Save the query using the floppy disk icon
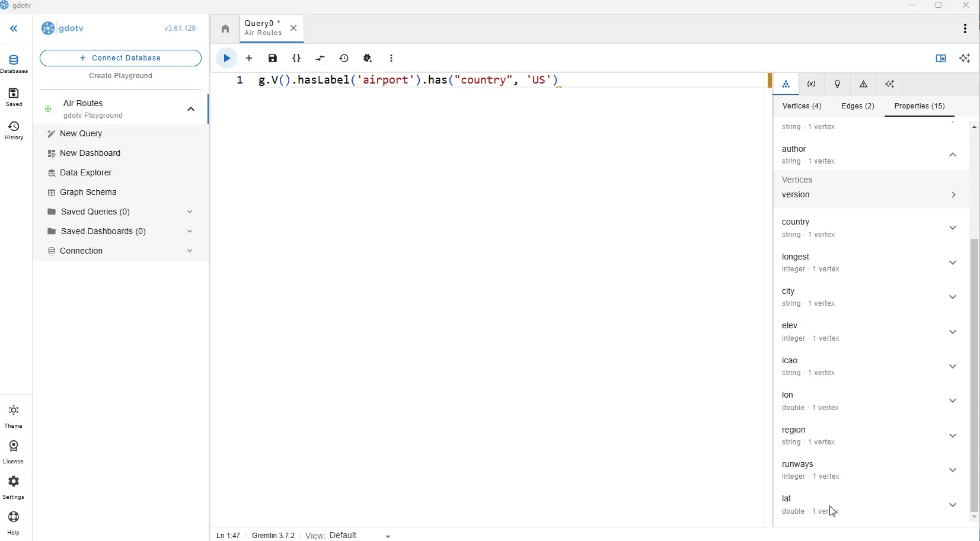This screenshot has width=980, height=541. (273, 58)
